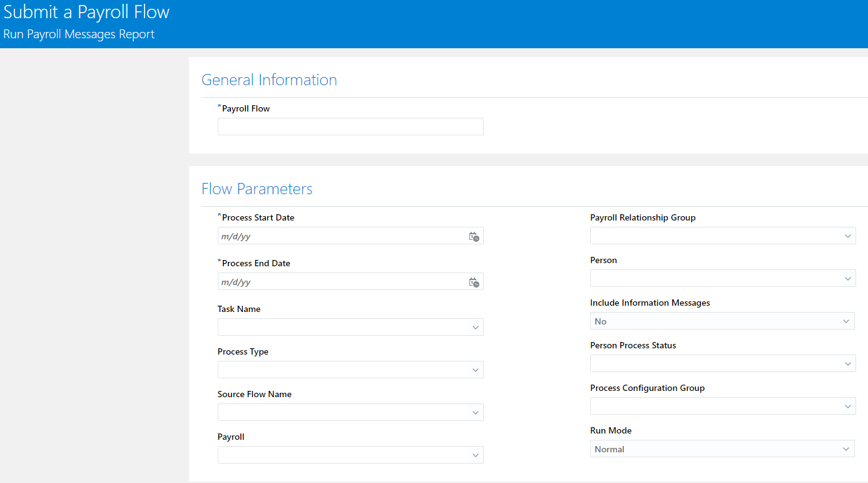
Task: Click the 'Payroll Flow' field label
Action: pos(246,108)
